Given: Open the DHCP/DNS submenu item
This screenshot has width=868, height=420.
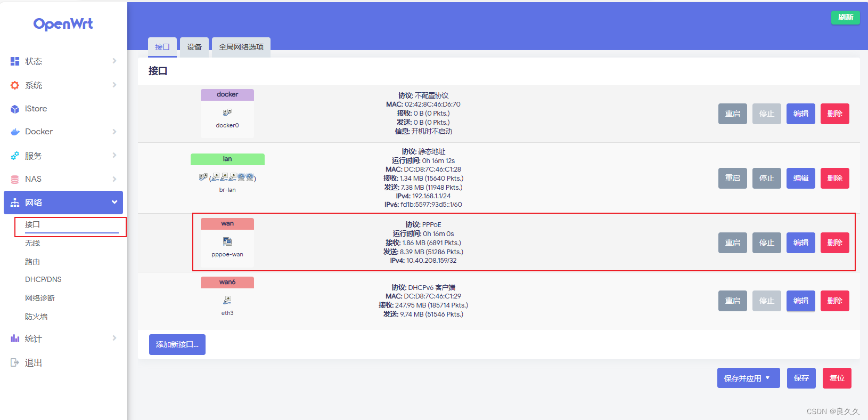Looking at the screenshot, I should pos(43,279).
